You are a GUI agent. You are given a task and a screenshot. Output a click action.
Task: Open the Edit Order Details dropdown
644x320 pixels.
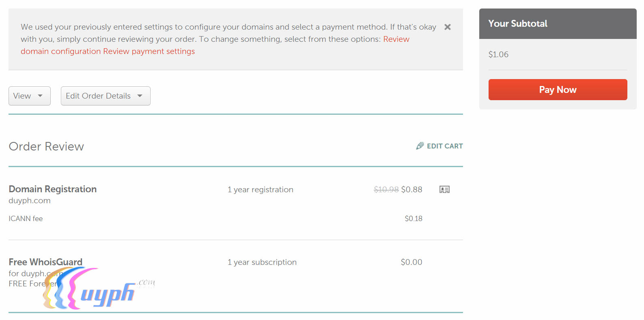(106, 96)
